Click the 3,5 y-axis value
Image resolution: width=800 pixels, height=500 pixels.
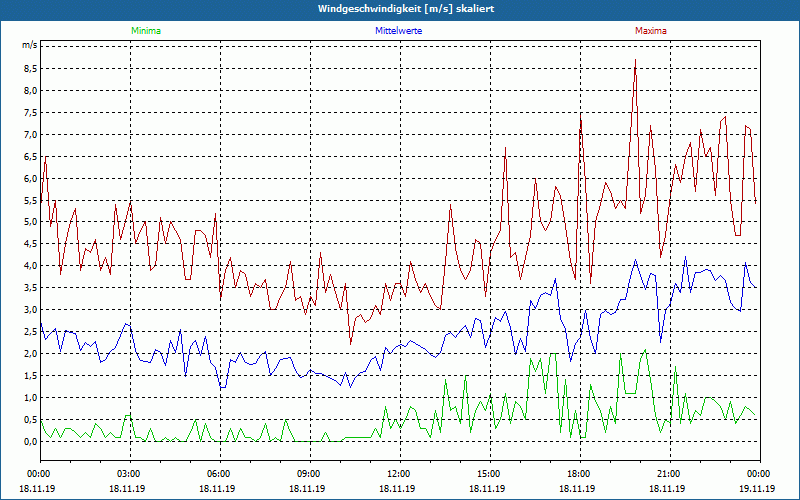31,288
